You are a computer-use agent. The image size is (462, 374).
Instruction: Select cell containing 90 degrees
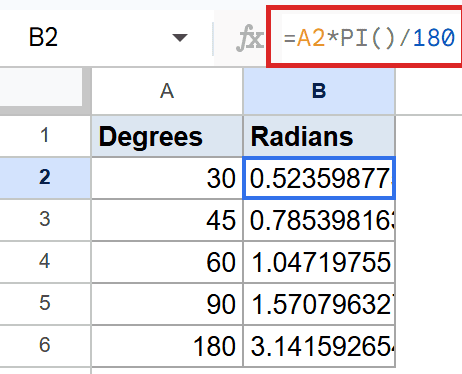click(167, 304)
